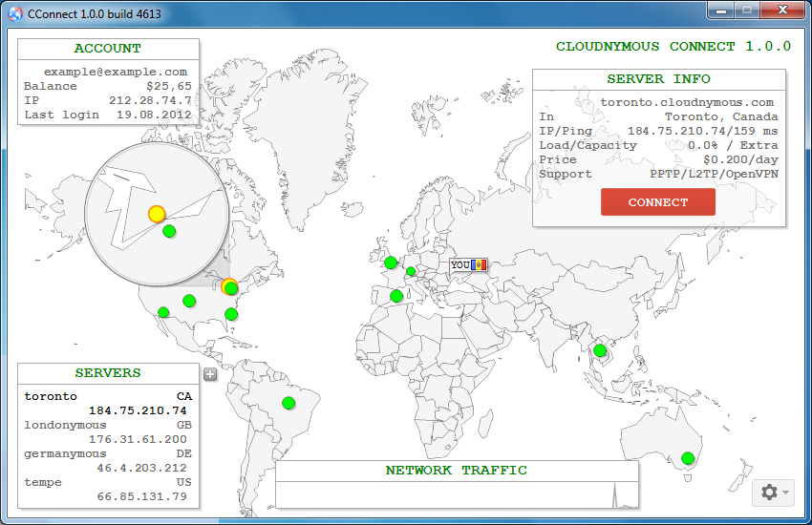Click the green dot inside the magnifier circle
Screen dimensions: 812x525
tap(169, 231)
